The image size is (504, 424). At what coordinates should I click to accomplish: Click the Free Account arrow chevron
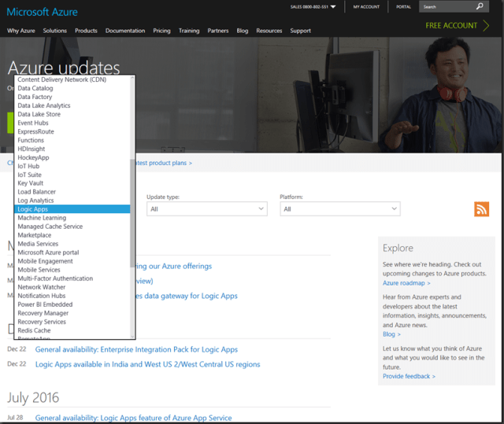coord(487,26)
